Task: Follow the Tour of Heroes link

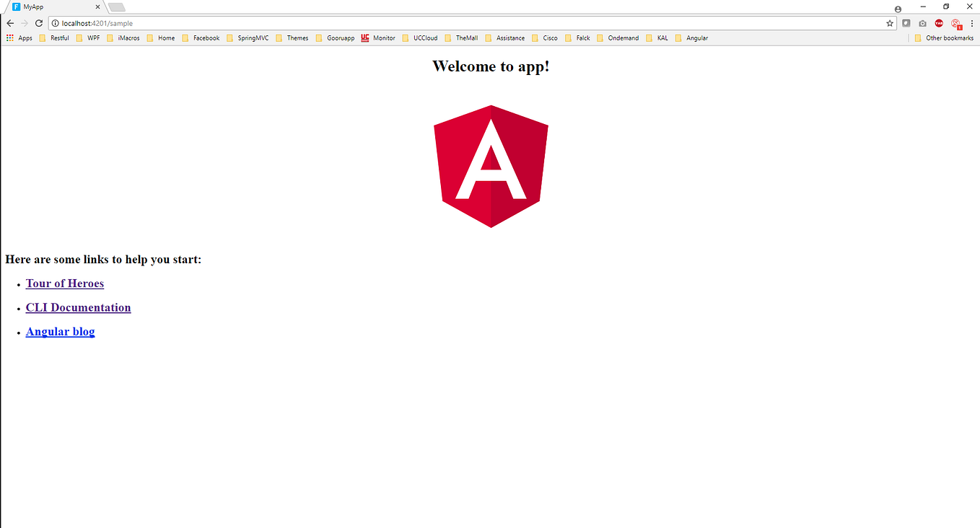Action: 64,283
